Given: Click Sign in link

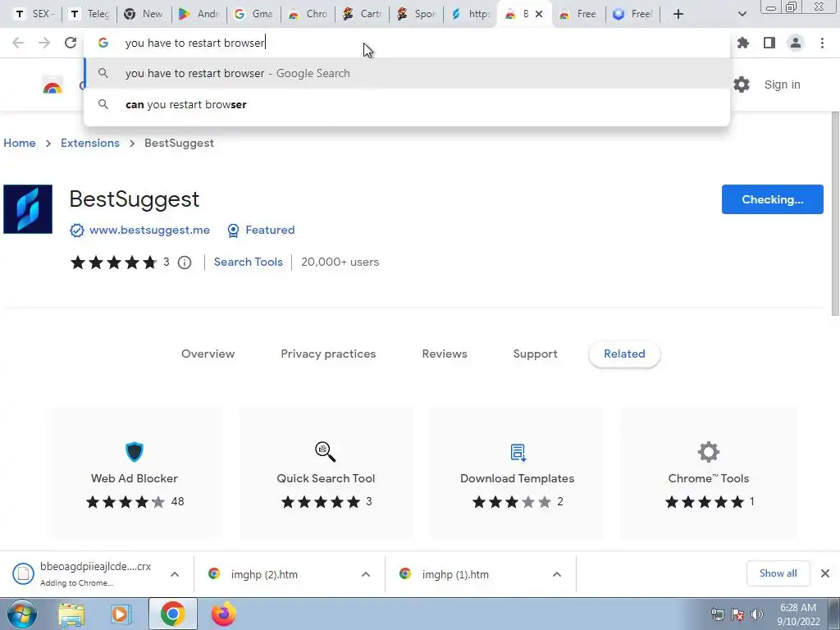Looking at the screenshot, I should tap(782, 84).
